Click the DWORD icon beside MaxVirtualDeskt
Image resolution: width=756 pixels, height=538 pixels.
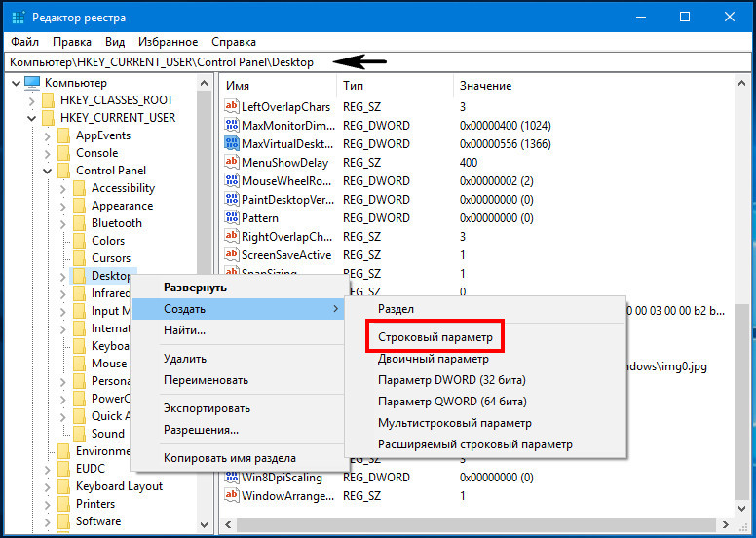point(232,144)
